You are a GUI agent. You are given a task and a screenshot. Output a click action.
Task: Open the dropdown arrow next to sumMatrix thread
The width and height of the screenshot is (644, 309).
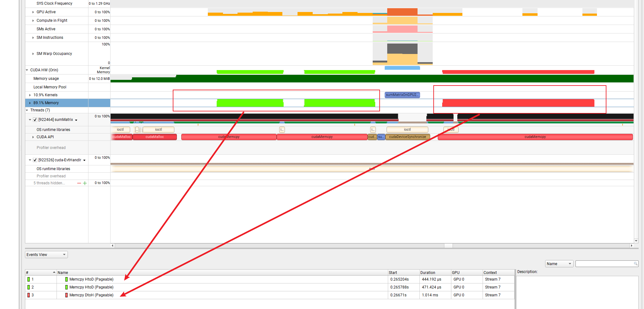pyautogui.click(x=76, y=120)
